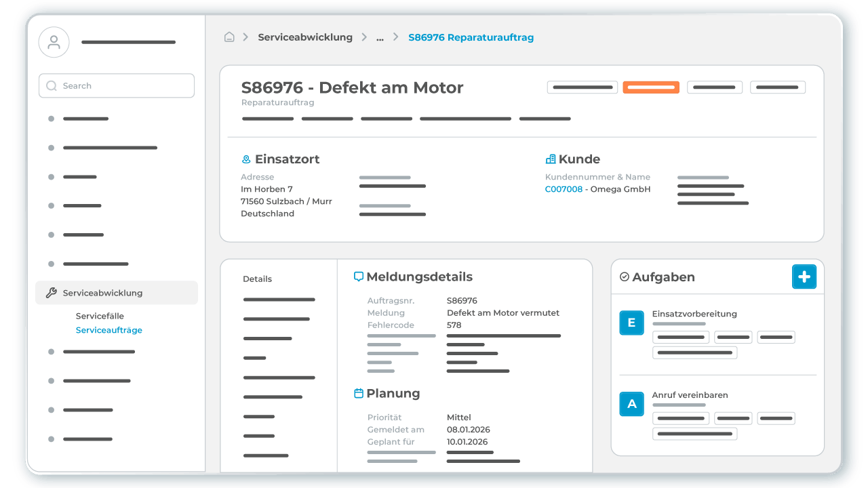
Task: Open the user profile avatar icon
Action: point(54,42)
